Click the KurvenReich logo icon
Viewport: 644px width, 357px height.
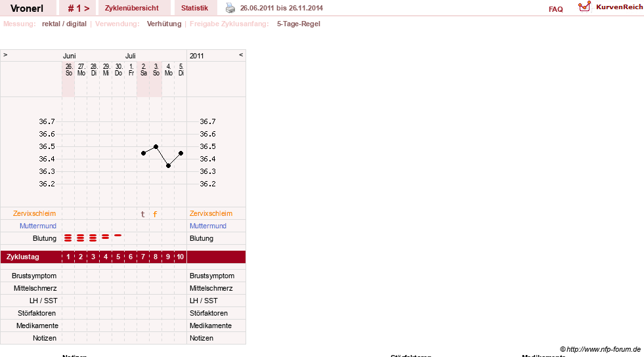[x=584, y=7]
